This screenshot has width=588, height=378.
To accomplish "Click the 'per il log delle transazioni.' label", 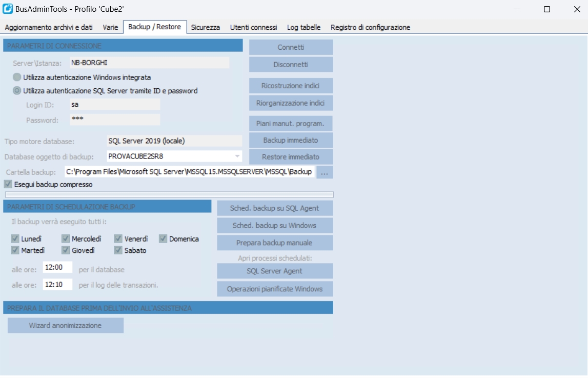I will (x=118, y=285).
